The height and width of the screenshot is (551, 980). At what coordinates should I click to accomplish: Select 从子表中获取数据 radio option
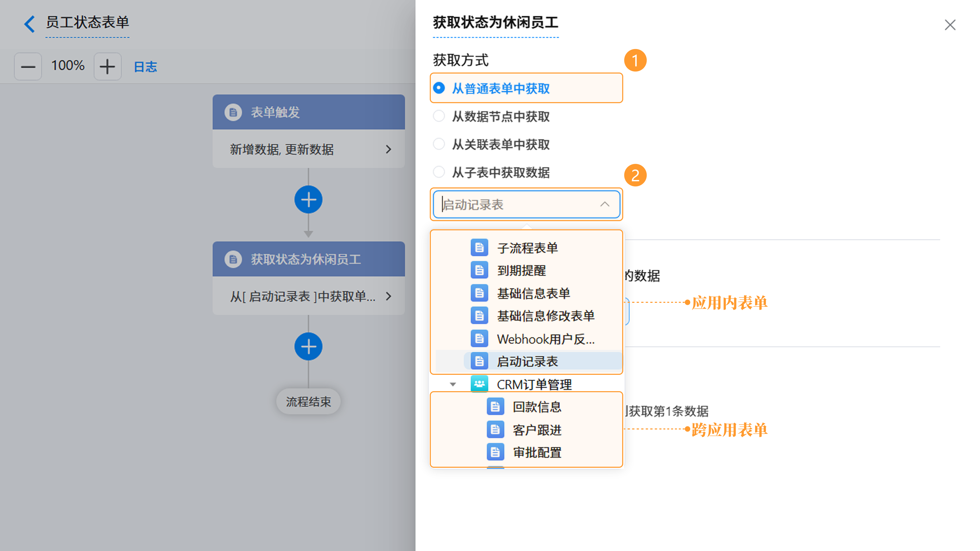pos(492,172)
